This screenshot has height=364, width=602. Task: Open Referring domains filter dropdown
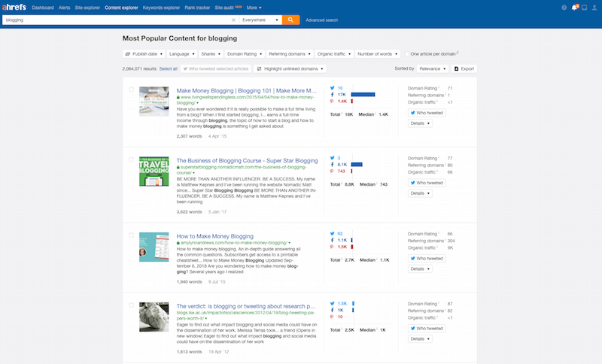point(290,54)
